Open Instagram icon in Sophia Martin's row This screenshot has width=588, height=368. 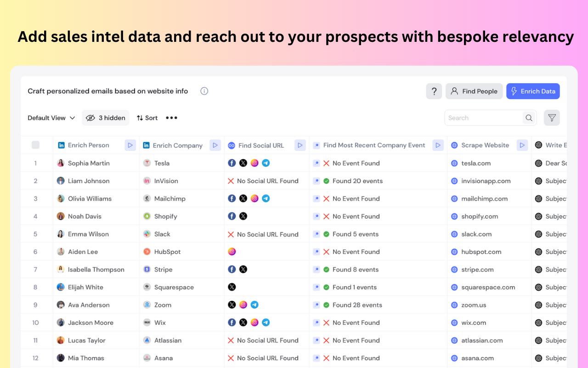254,163
